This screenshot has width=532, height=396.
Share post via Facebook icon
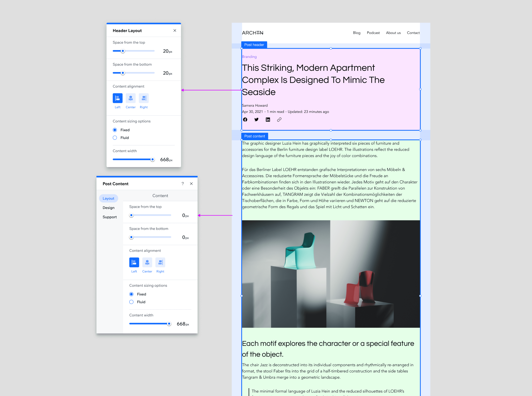[x=245, y=120]
